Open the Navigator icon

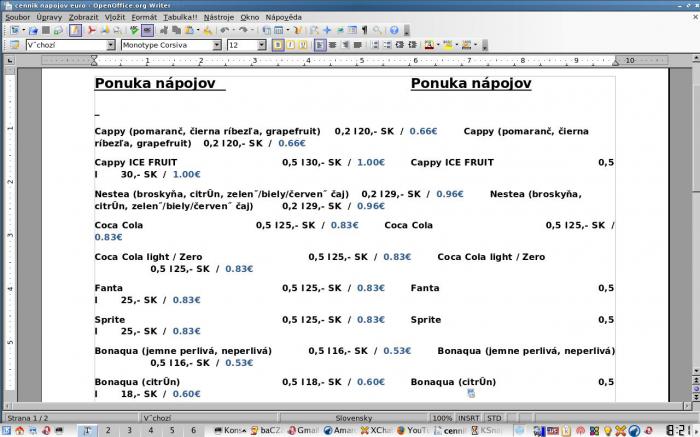point(327,30)
